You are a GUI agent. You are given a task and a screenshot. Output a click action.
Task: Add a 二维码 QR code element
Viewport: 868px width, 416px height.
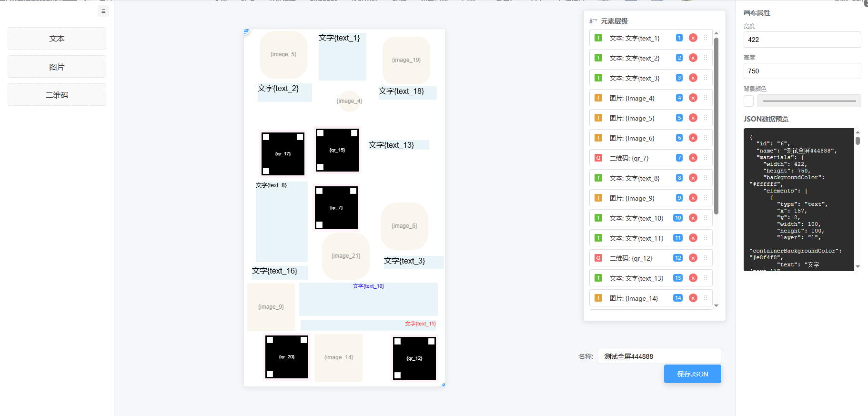57,95
